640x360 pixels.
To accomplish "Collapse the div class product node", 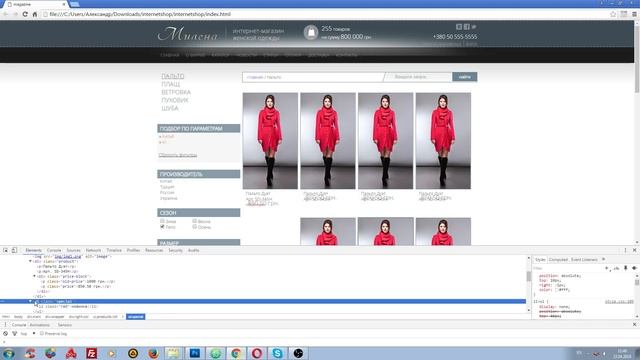I will coord(30,261).
